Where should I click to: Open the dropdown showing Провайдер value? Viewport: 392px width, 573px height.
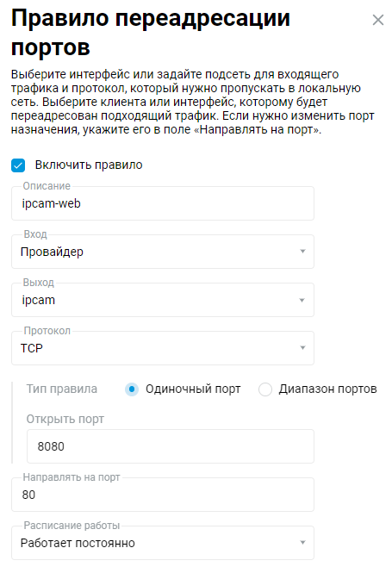tap(163, 252)
